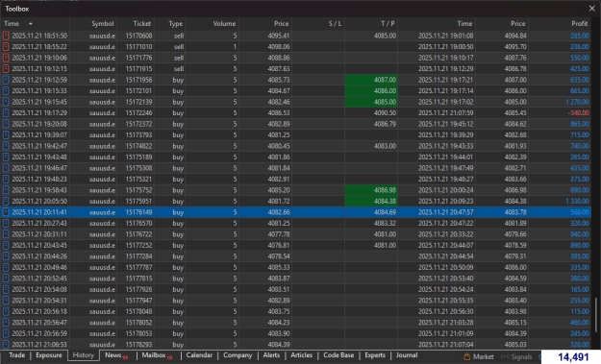Image resolution: width=601 pixels, height=364 pixels.
Task: Click the buy icon for ticket 15178293
Action: click(6, 345)
